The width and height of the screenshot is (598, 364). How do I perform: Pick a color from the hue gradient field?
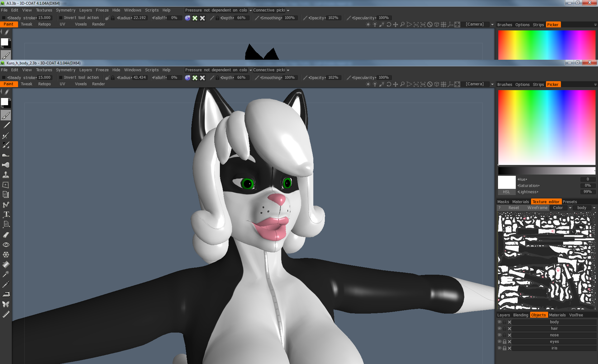[547, 127]
